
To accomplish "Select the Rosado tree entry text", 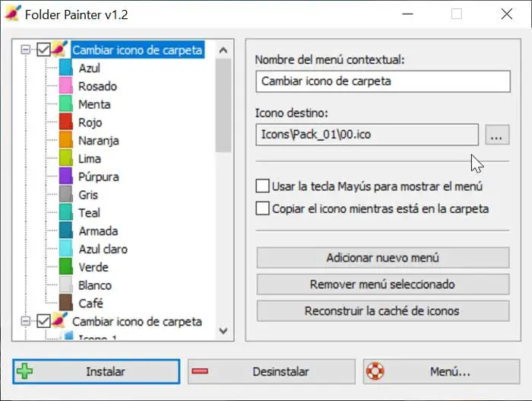I will click(x=98, y=86).
